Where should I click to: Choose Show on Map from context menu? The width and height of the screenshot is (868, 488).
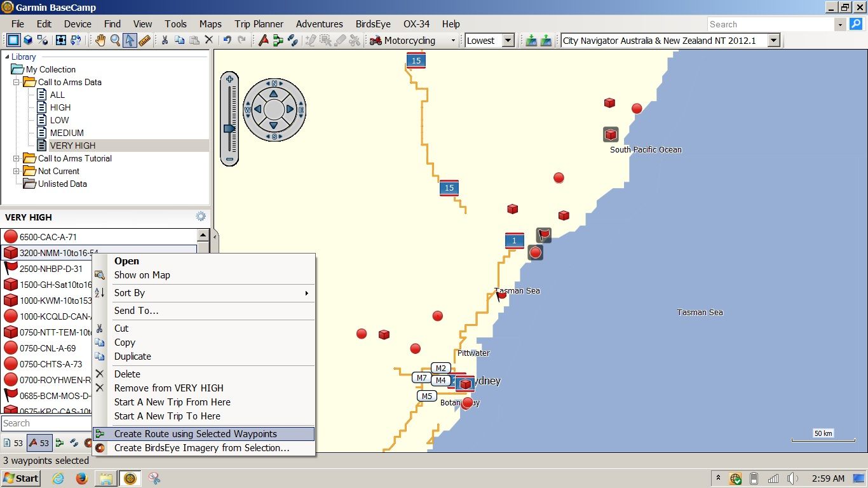pos(203,275)
